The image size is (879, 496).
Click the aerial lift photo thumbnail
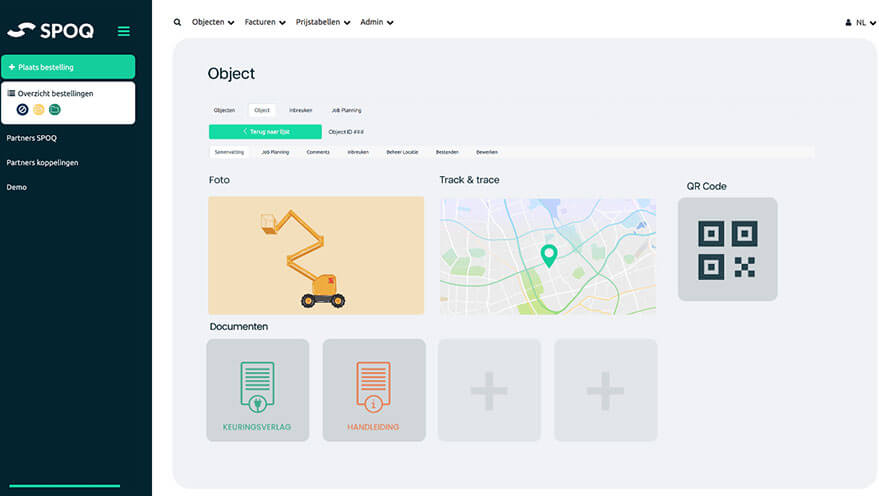(316, 255)
